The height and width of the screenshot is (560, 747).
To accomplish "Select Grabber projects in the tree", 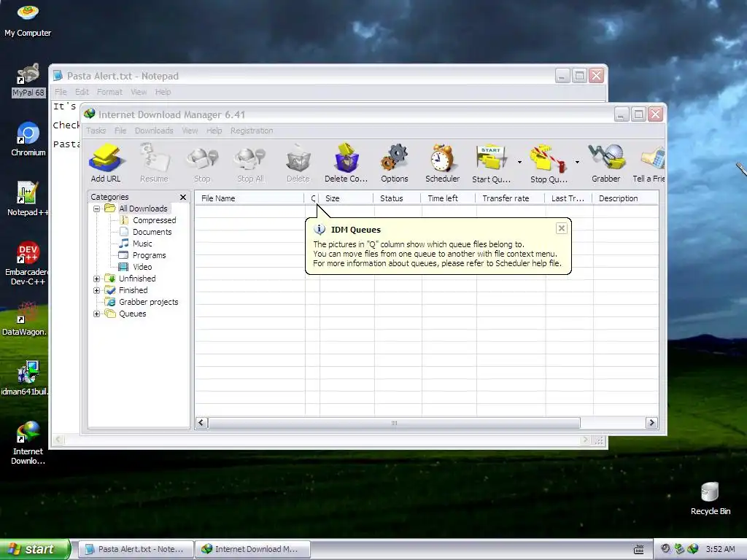I will pos(148,302).
